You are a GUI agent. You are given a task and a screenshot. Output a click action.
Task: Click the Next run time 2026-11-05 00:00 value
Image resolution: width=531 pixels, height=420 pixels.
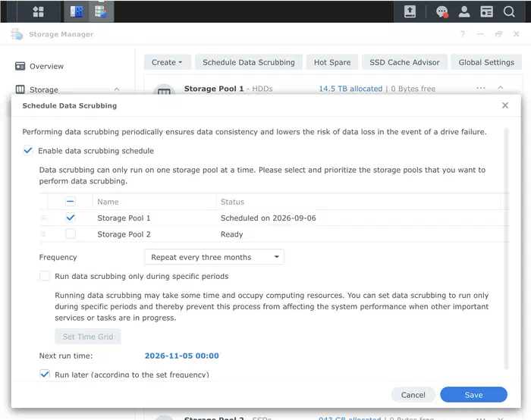[x=182, y=356]
